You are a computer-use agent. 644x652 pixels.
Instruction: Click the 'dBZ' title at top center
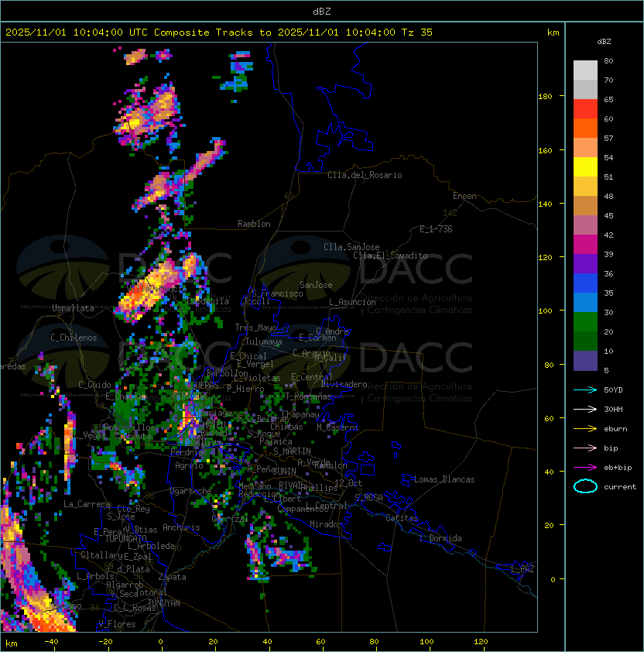[322, 12]
